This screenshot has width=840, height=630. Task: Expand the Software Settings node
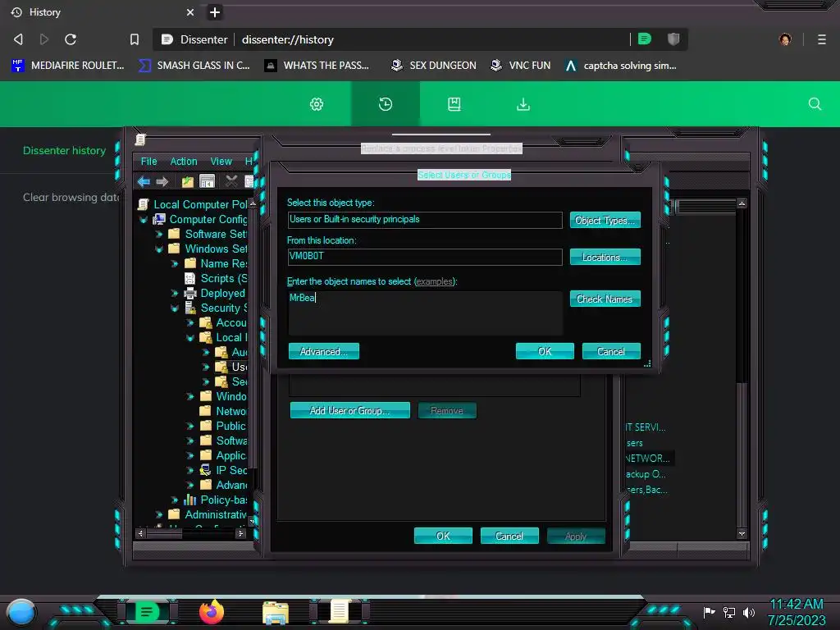coord(159,234)
